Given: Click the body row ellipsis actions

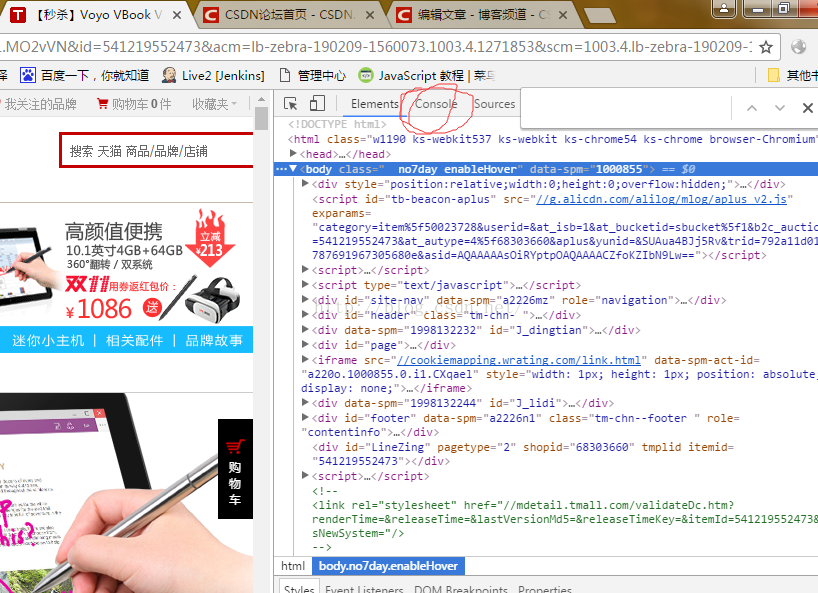Looking at the screenshot, I should (282, 169).
